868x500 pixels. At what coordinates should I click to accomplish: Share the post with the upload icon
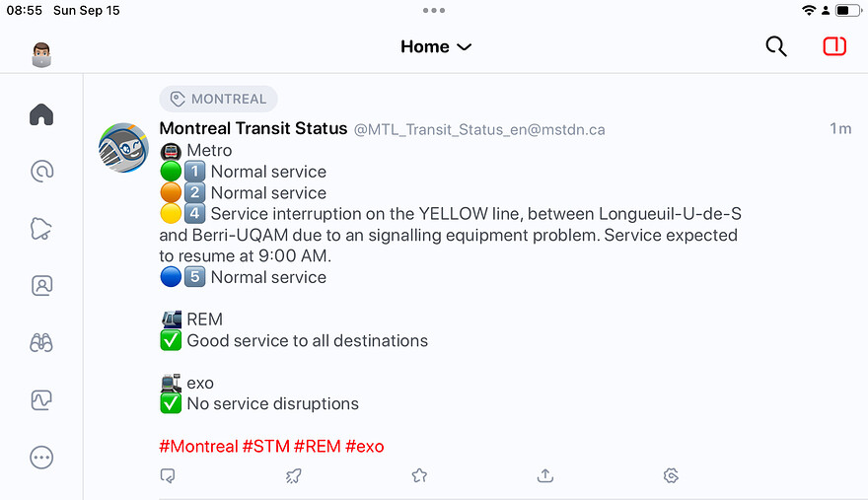[545, 475]
